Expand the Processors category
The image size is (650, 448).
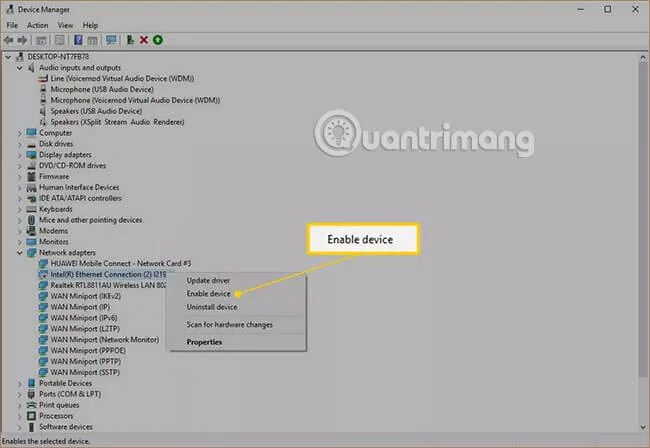pyautogui.click(x=19, y=416)
